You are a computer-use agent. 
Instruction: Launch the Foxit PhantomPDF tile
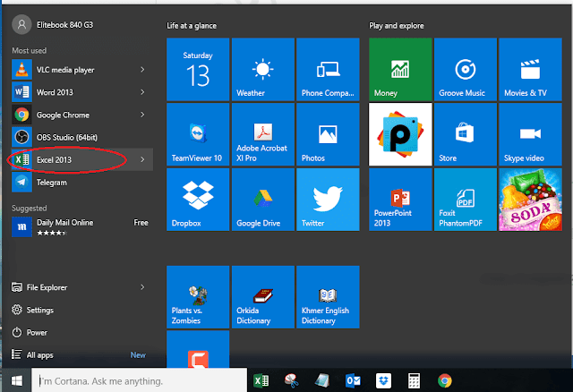pos(466,199)
